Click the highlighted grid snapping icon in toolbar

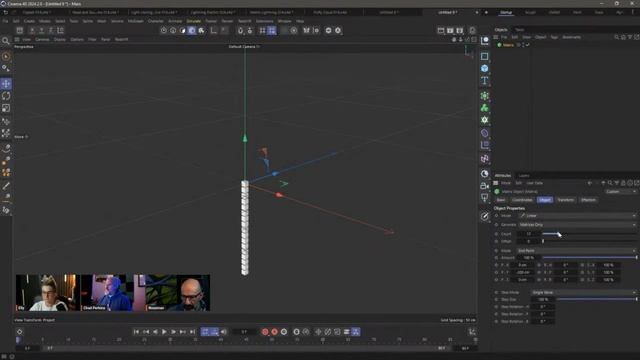tap(272, 30)
